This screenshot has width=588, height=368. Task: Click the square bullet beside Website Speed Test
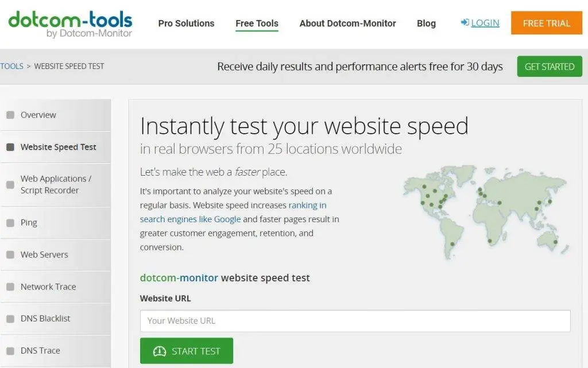[x=10, y=147]
